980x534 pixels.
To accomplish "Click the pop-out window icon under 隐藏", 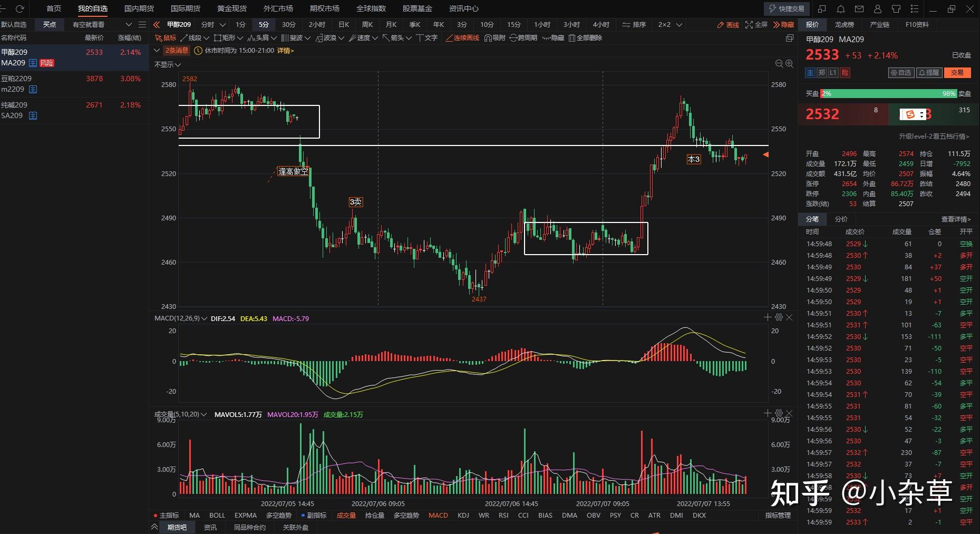I will 789,38.
